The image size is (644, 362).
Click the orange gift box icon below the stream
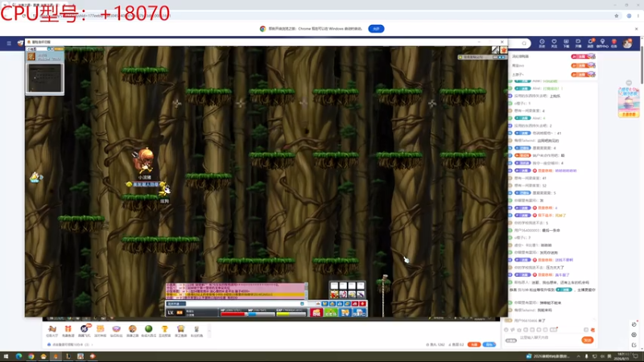[68, 331]
